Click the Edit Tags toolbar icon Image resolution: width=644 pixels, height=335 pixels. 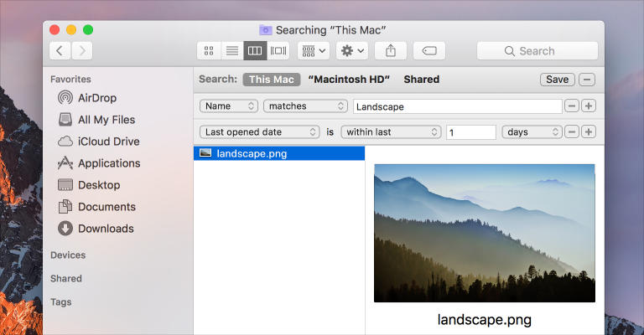tap(429, 51)
